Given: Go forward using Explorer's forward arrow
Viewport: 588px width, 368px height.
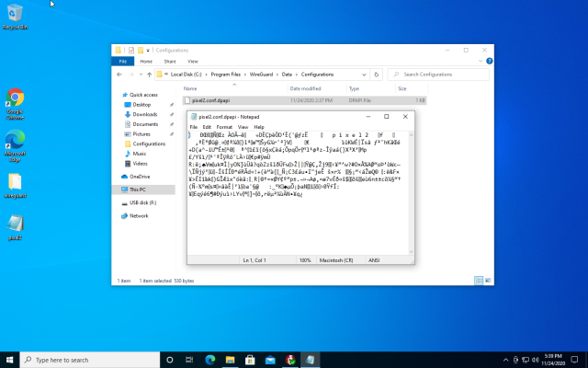Looking at the screenshot, I should (x=131, y=75).
